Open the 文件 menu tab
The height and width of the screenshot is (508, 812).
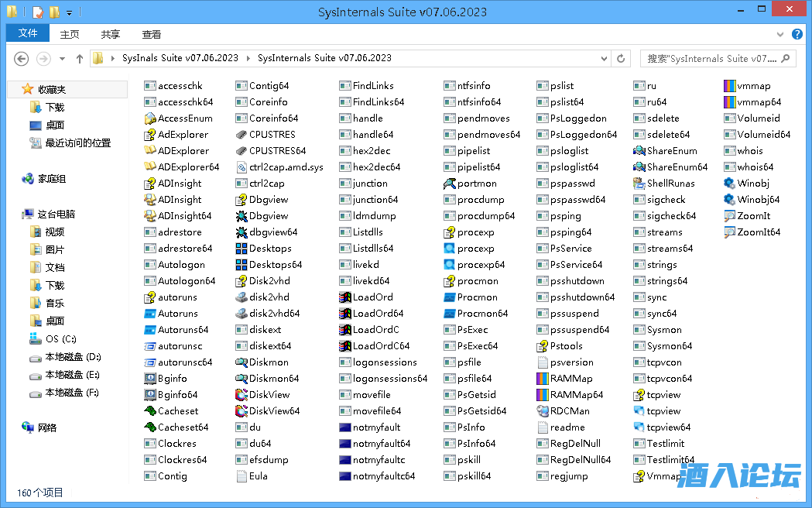28,34
